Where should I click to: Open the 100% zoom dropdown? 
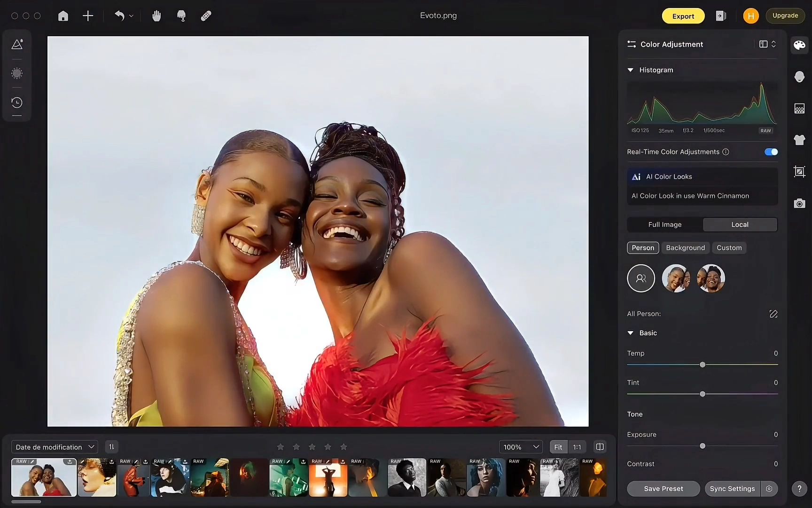pyautogui.click(x=521, y=447)
